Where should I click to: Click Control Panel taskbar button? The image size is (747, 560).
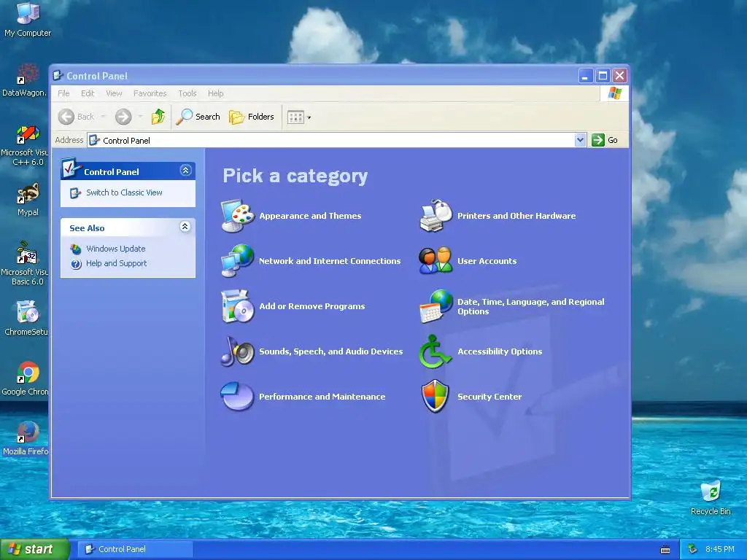click(x=135, y=549)
